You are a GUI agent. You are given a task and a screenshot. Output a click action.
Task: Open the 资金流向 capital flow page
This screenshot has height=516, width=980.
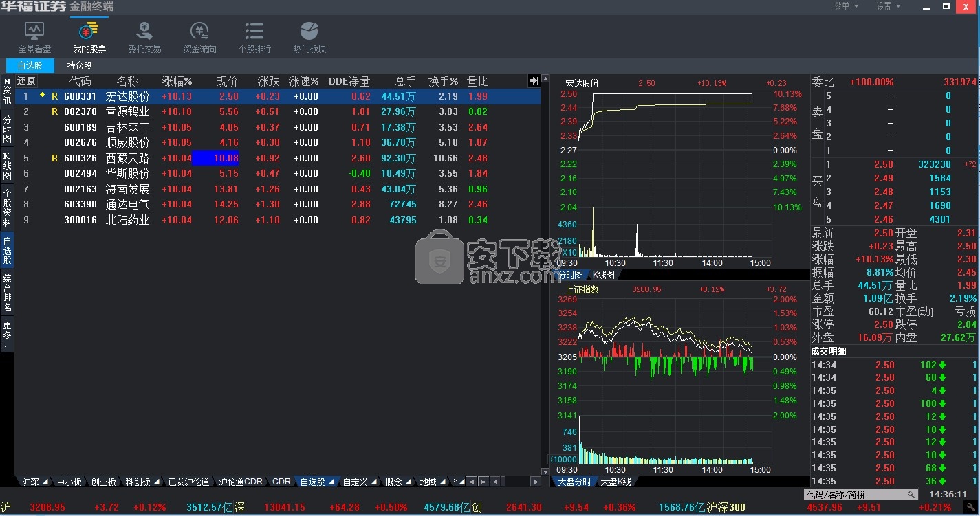click(x=199, y=38)
